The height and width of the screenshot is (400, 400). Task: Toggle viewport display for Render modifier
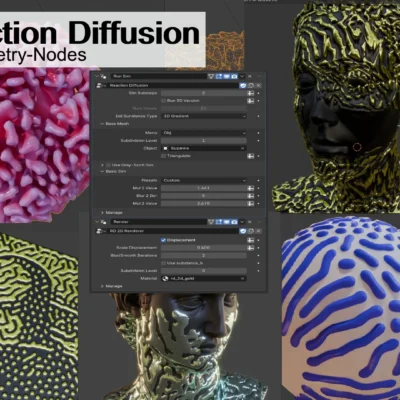(x=227, y=222)
